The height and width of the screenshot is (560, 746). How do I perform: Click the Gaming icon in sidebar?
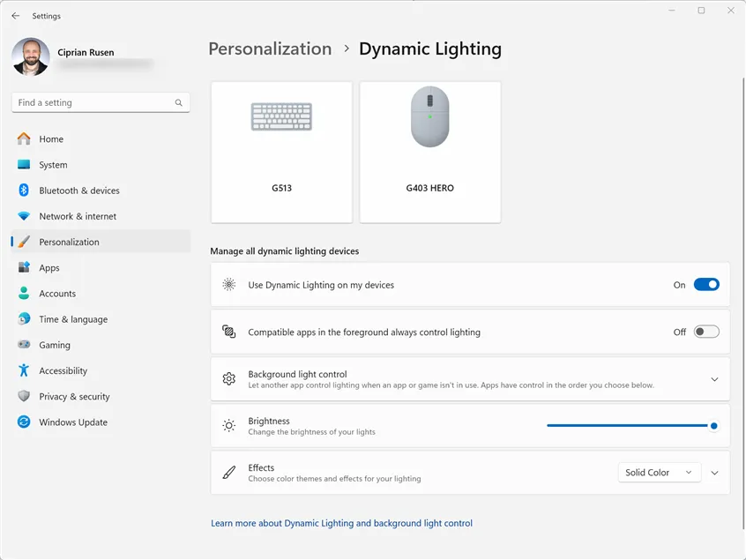(24, 345)
